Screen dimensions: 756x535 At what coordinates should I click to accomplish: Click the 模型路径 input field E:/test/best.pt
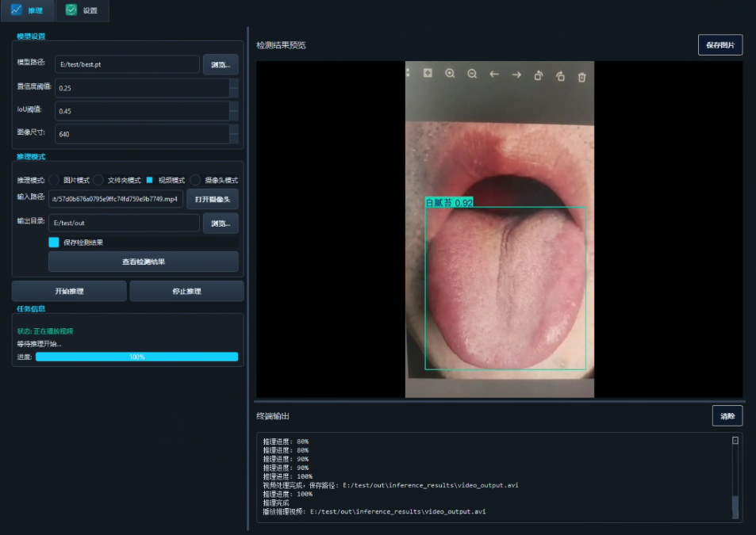point(127,64)
